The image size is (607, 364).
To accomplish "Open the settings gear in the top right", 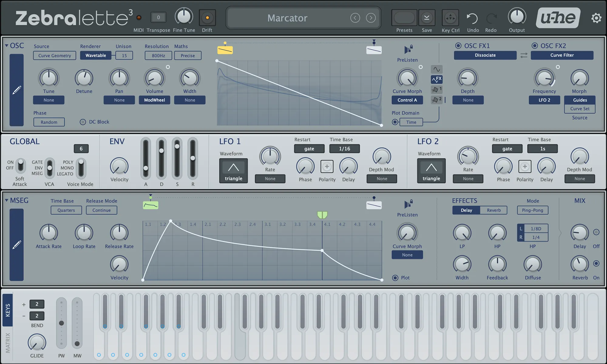I will click(596, 18).
